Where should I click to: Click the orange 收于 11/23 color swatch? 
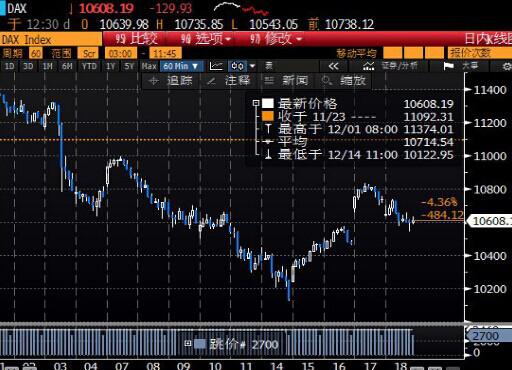pos(268,116)
